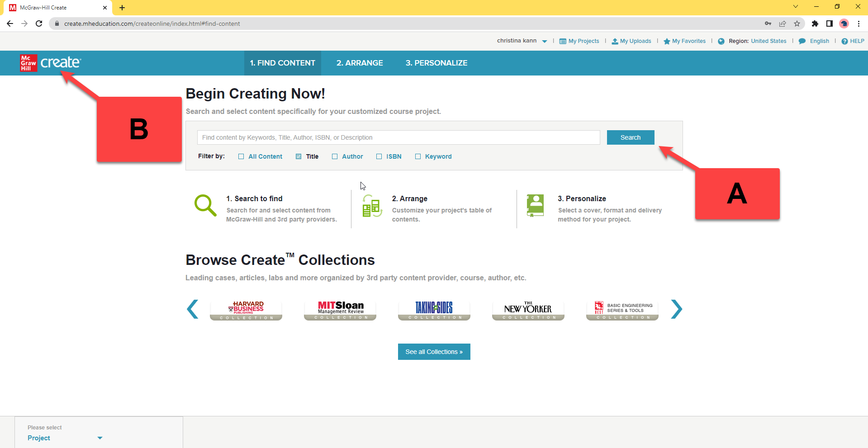868x448 pixels.
Task: Click the globe icon next to Region
Action: pos(721,41)
